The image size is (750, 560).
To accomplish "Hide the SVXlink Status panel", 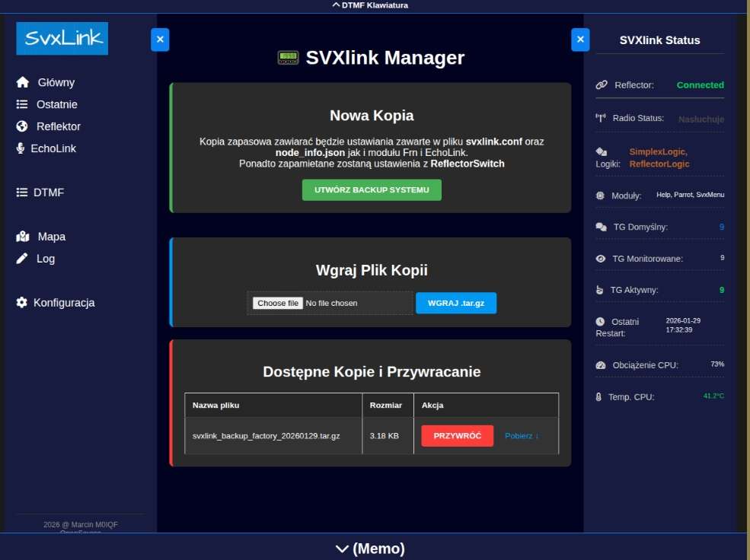I will (580, 40).
